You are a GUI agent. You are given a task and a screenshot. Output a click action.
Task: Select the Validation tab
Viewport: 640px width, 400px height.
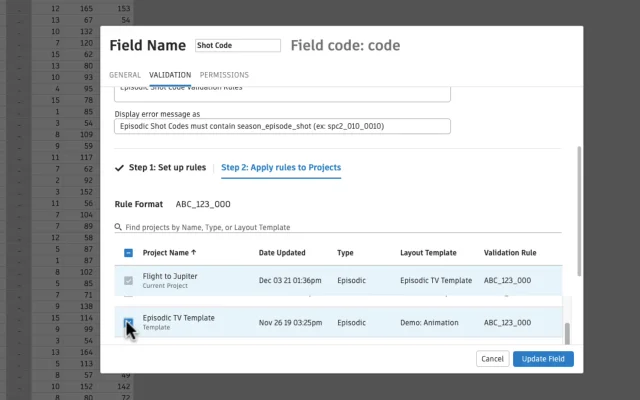(170, 75)
